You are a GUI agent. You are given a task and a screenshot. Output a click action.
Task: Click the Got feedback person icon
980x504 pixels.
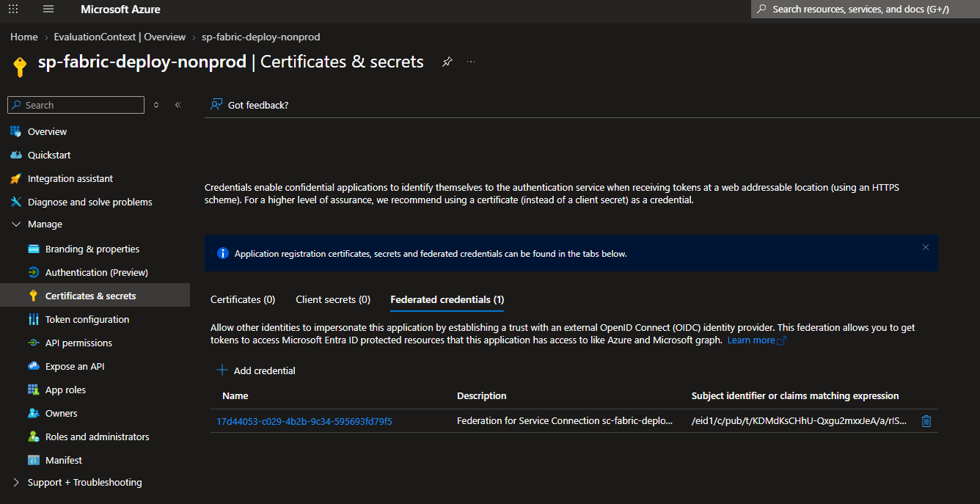click(x=216, y=105)
